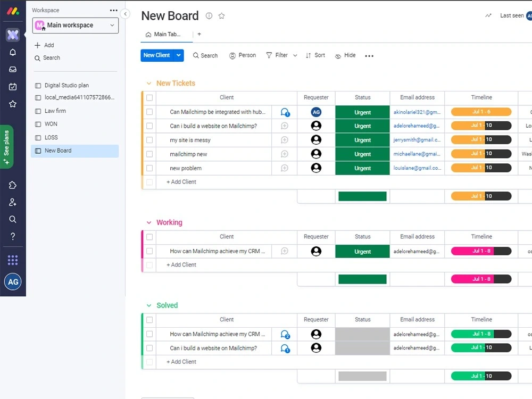Click New Client button

(x=157, y=55)
